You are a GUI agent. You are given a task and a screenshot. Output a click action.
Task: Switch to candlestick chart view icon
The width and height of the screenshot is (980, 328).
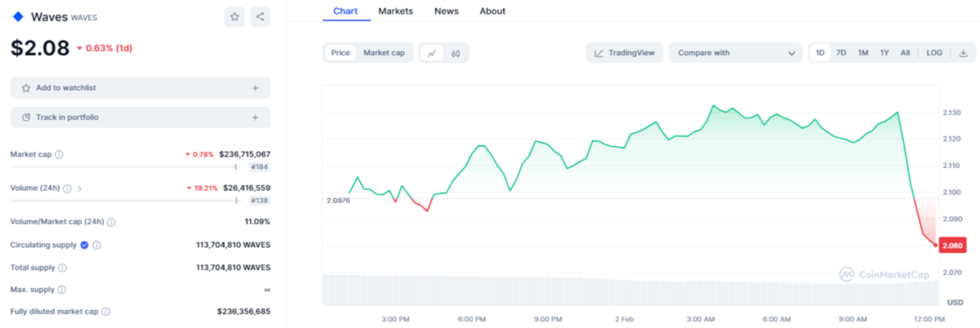click(456, 53)
